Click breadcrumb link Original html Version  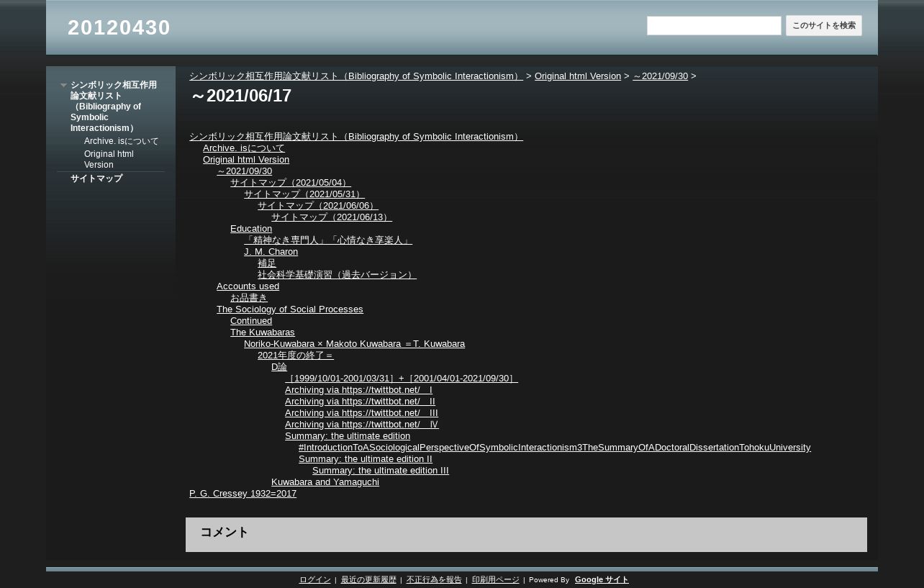(x=578, y=76)
